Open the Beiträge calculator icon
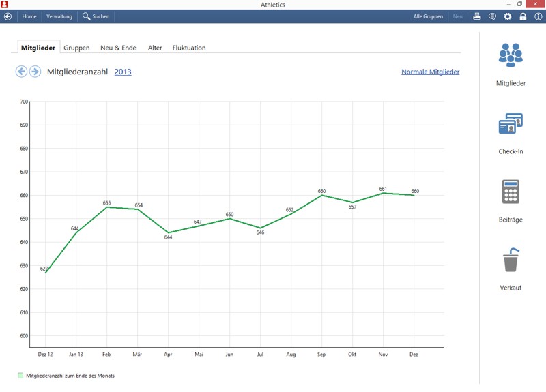 tap(511, 192)
